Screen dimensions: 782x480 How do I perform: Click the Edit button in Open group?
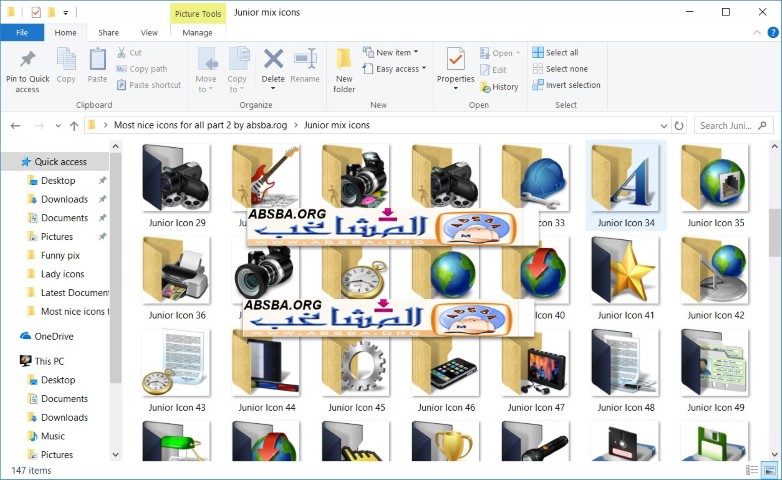(493, 70)
